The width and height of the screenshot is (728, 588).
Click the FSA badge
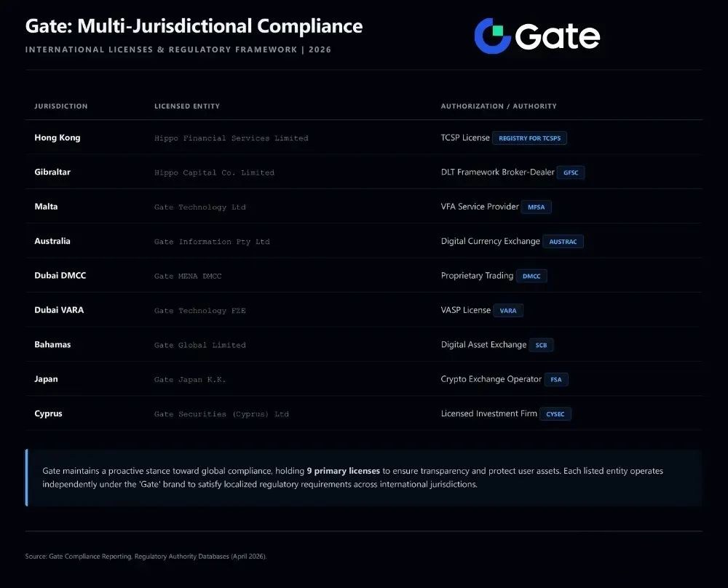pyautogui.click(x=556, y=379)
